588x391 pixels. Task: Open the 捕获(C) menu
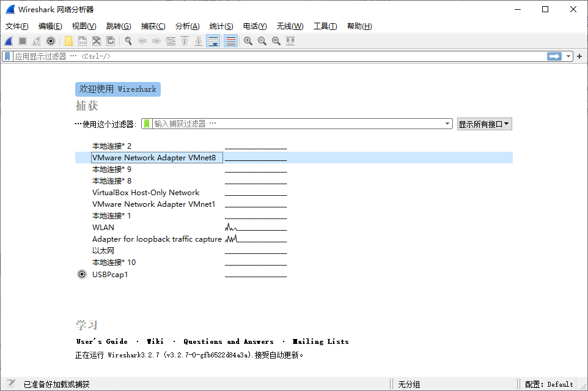pos(153,26)
